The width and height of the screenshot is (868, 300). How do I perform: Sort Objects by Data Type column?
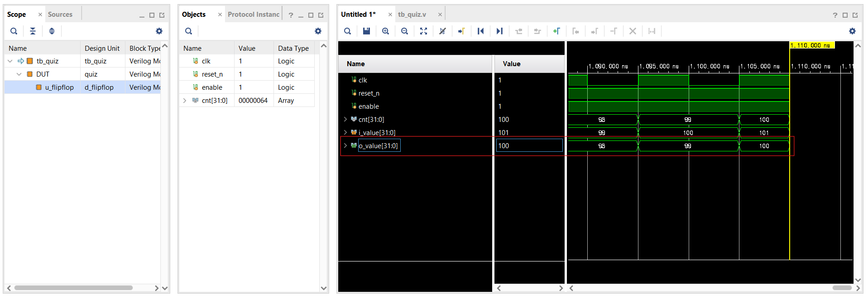coord(293,48)
